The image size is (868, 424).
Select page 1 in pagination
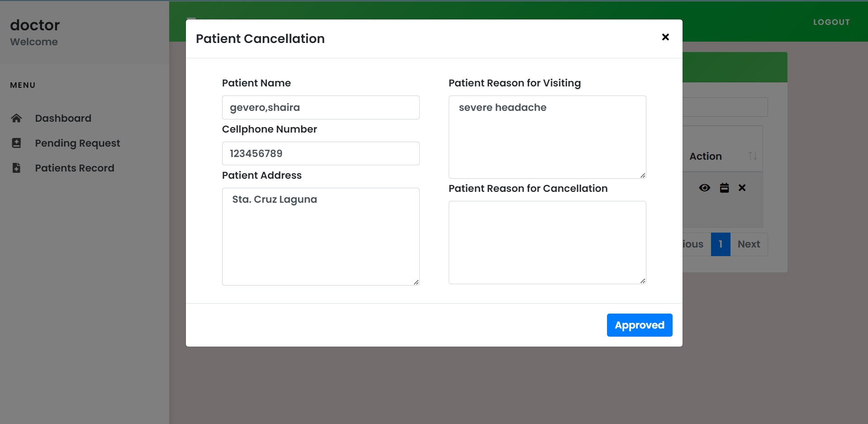(x=720, y=244)
